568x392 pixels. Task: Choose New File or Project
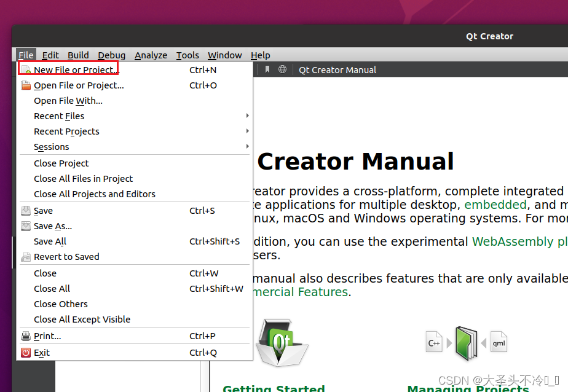tap(135, 70)
